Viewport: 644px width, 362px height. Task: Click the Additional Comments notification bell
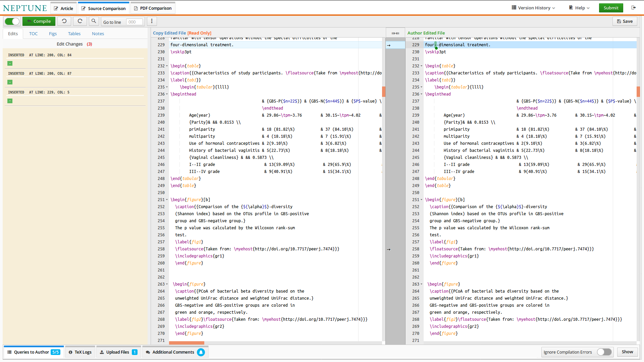[x=201, y=352]
